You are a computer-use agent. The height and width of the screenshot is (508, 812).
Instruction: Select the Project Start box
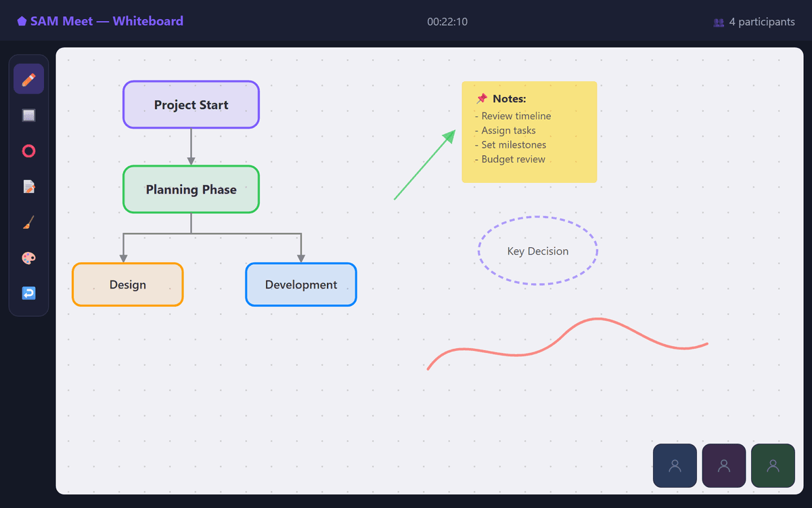191,105
